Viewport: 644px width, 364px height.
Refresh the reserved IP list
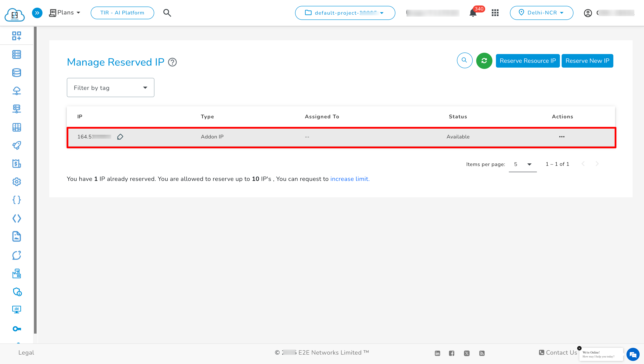[x=484, y=61]
